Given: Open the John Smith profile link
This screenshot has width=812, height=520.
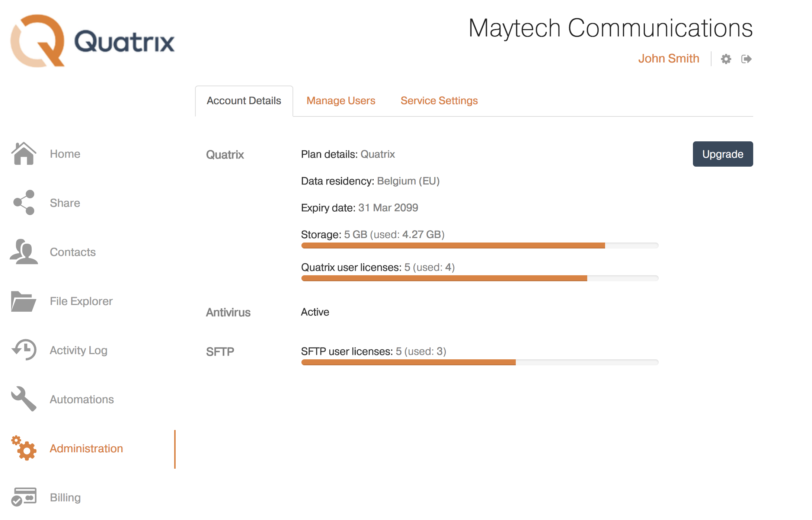Looking at the screenshot, I should [669, 59].
